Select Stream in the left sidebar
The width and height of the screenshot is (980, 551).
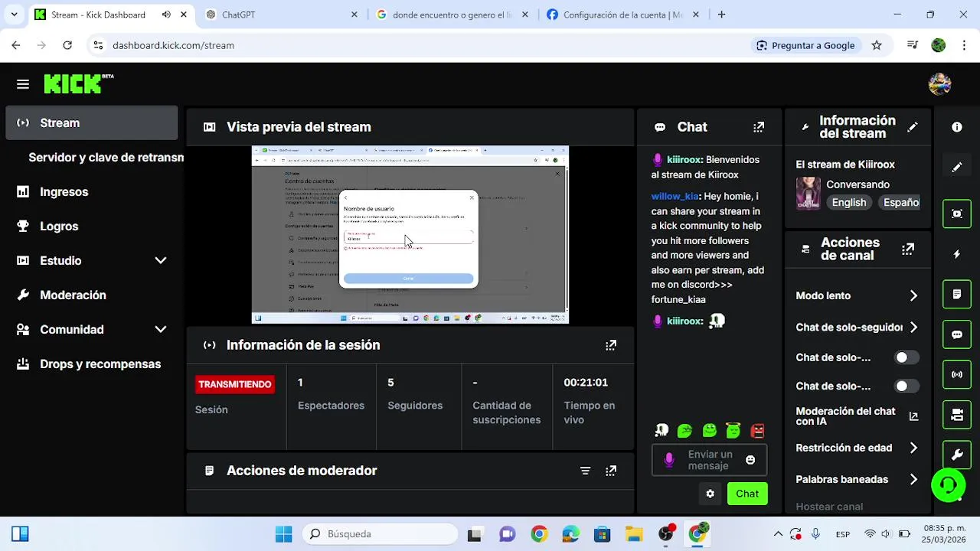(92, 123)
